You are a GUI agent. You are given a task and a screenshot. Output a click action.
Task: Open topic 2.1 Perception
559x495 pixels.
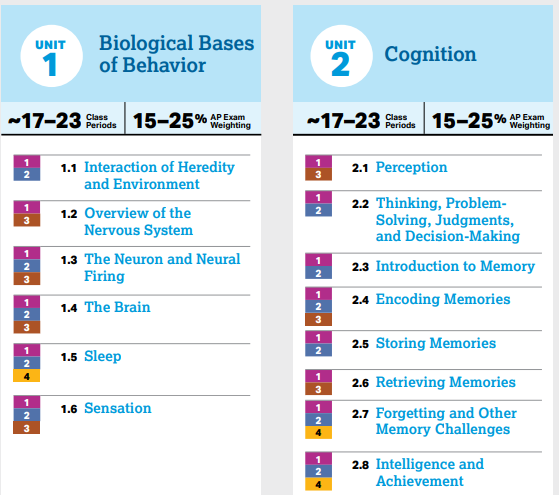click(411, 167)
